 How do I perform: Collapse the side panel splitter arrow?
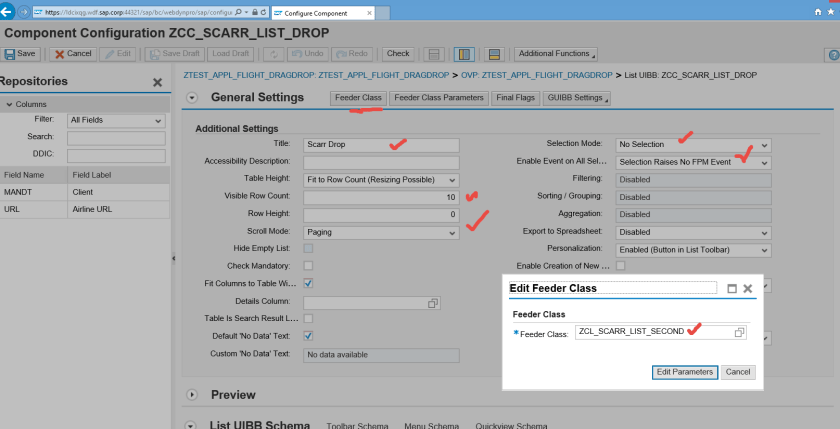click(174, 259)
